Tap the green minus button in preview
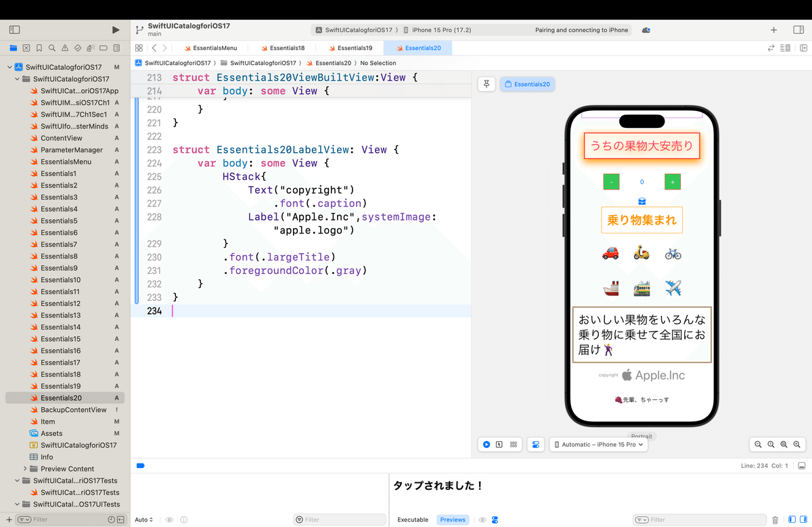The height and width of the screenshot is (527, 812). coord(611,182)
